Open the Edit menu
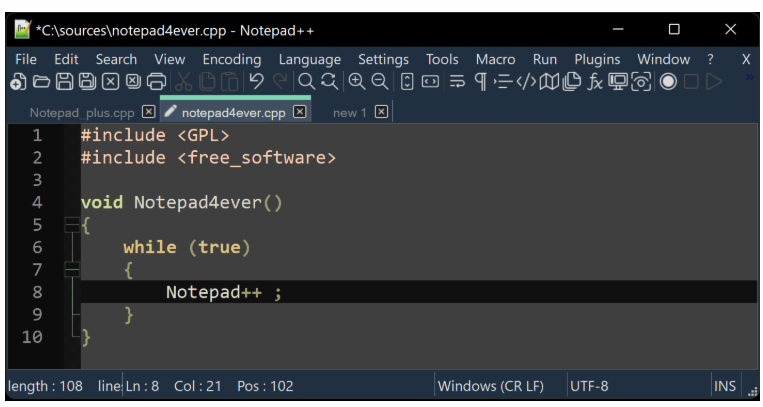 (x=66, y=59)
